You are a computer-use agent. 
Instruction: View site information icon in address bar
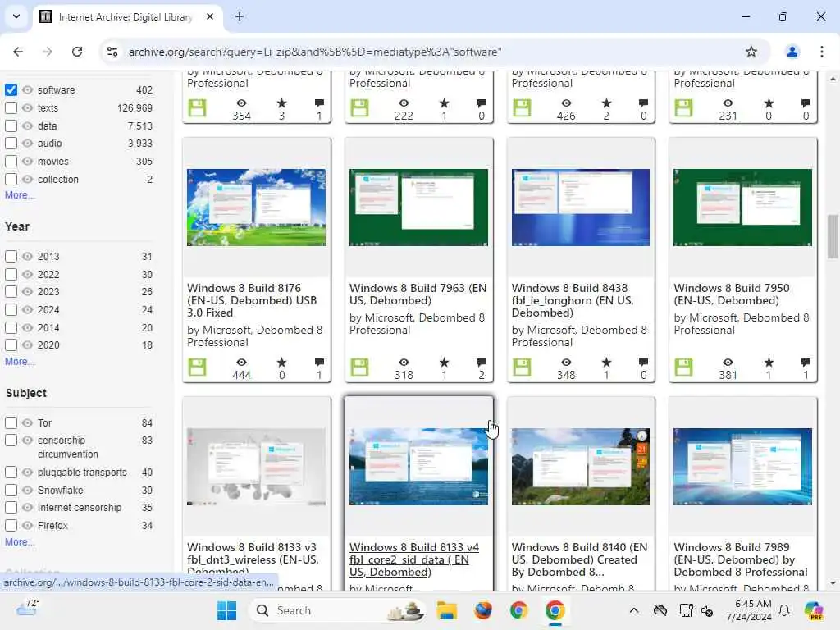click(112, 52)
